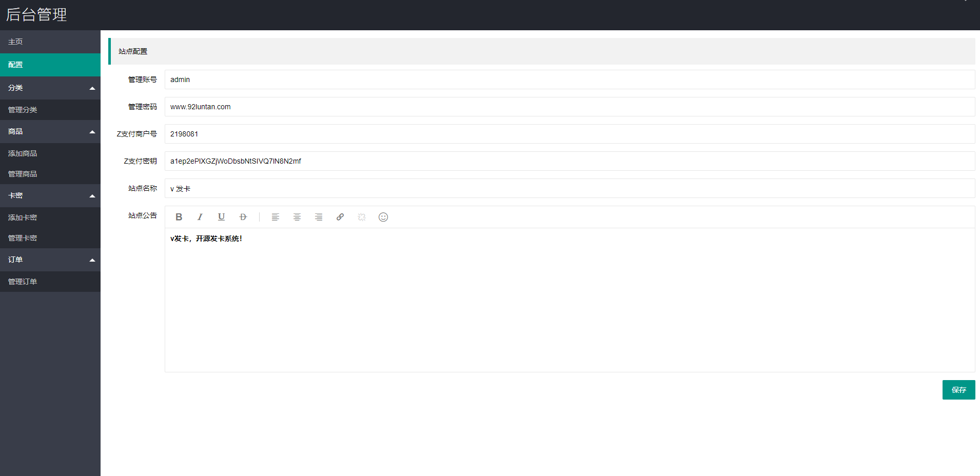Screen dimensions: 980x476
Task: Click the 后台管理 header title
Action: coord(36,14)
